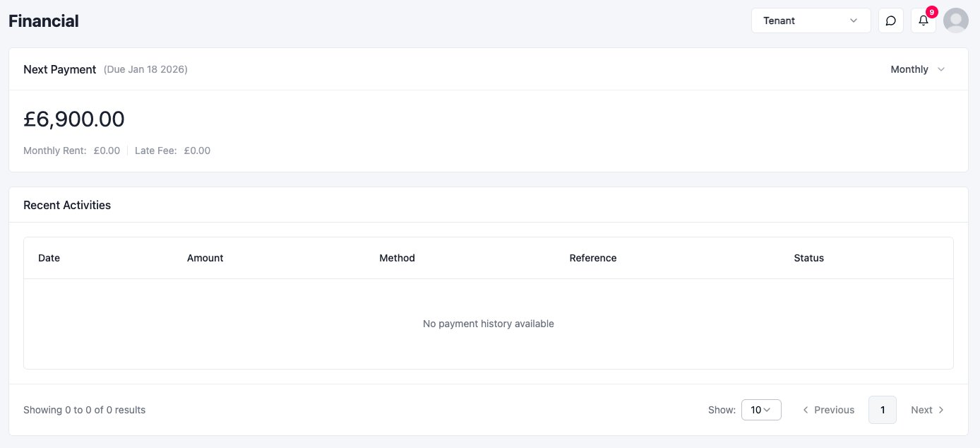Click the No payment history available message

point(488,324)
